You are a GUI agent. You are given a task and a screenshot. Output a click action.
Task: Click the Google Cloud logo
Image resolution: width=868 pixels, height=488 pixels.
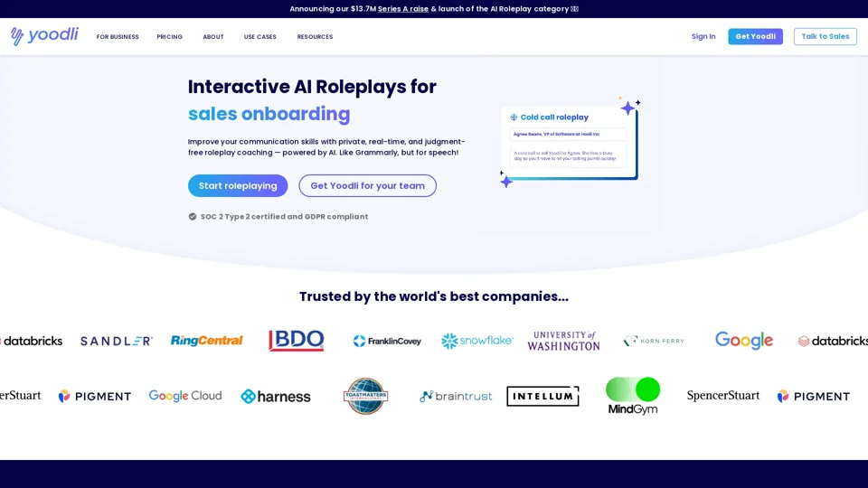tap(184, 396)
